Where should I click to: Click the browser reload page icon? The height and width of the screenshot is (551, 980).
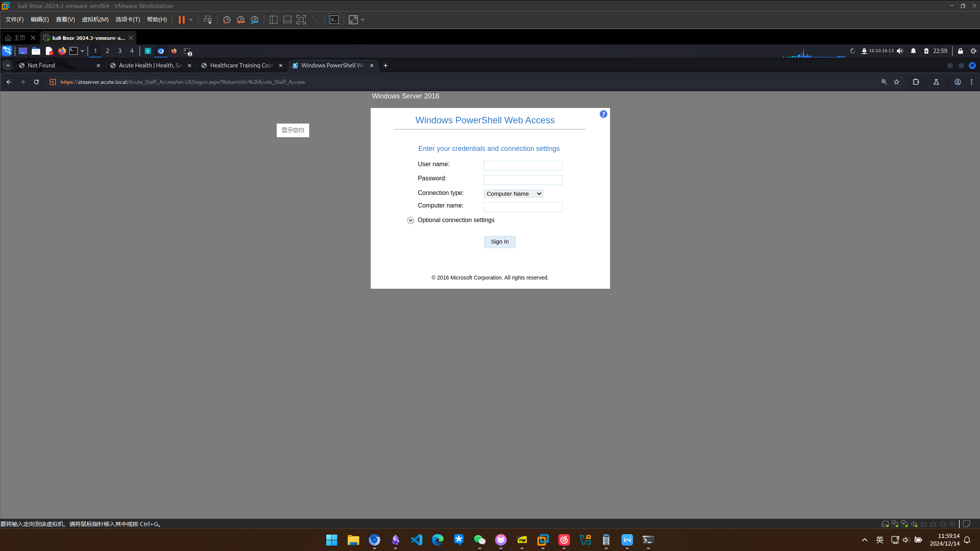click(36, 82)
